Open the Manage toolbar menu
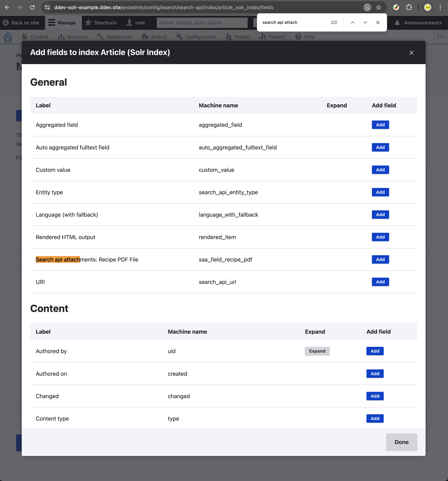Screen dimensions: 448x481 62,23
